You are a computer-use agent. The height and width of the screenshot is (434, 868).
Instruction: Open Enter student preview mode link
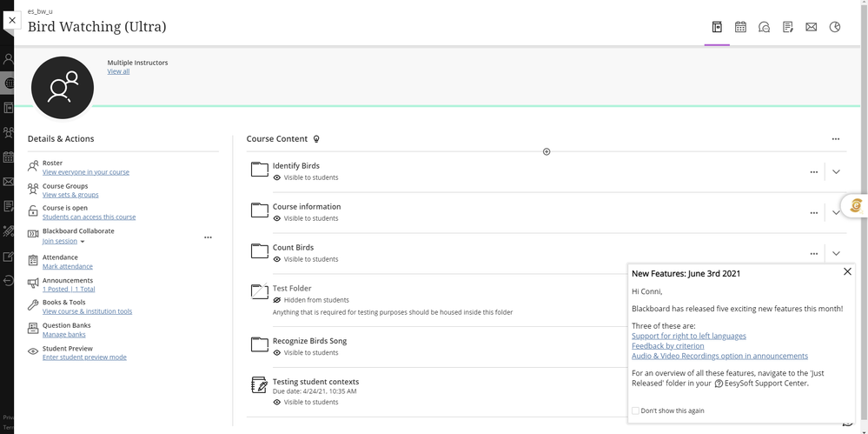[x=84, y=357]
